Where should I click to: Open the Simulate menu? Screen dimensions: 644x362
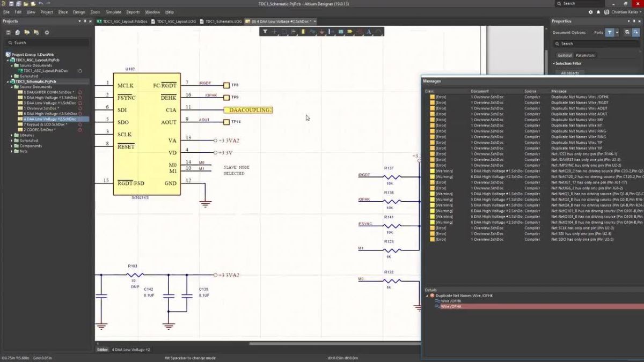(x=113, y=12)
